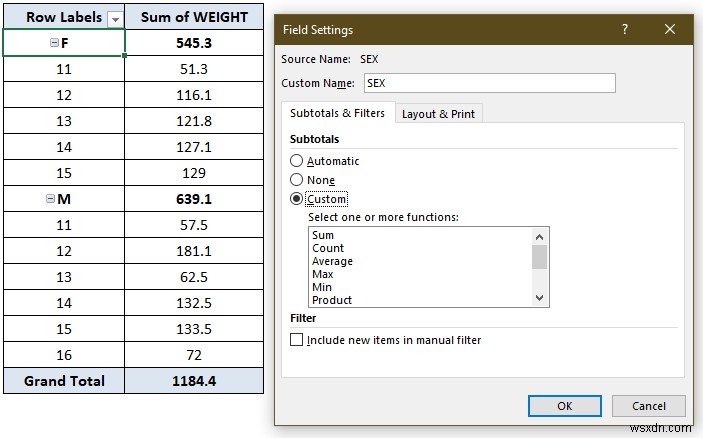703x438 pixels.
Task: Open the Subtotals & Filters tab
Action: coord(339,113)
